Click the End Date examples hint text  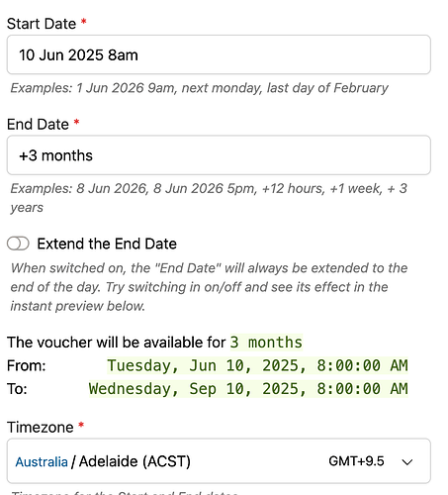(x=209, y=198)
